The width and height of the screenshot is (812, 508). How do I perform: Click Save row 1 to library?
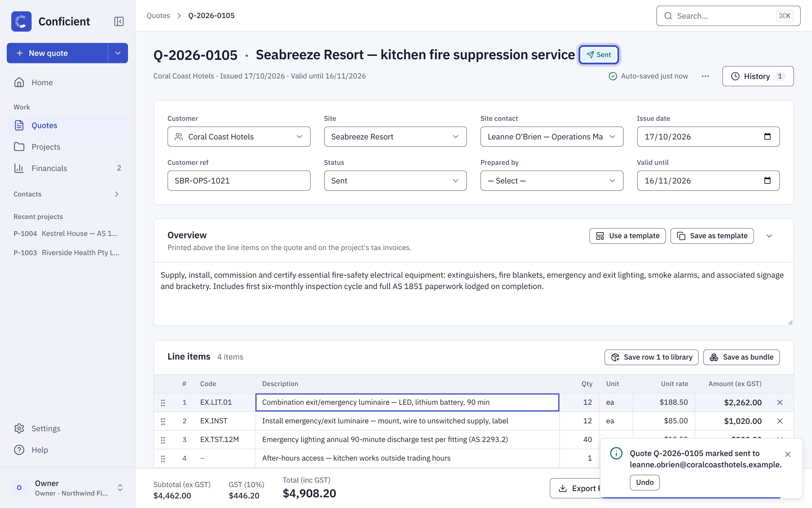(651, 357)
